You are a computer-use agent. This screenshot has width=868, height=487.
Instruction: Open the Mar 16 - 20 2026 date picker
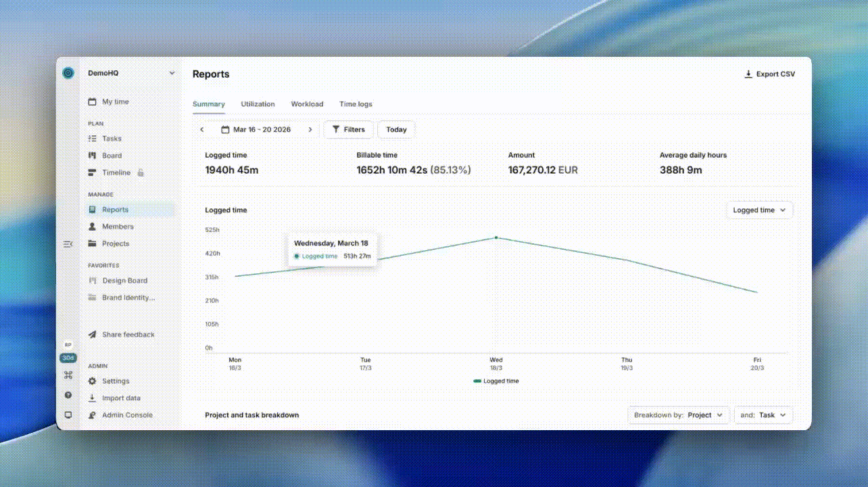click(x=256, y=130)
